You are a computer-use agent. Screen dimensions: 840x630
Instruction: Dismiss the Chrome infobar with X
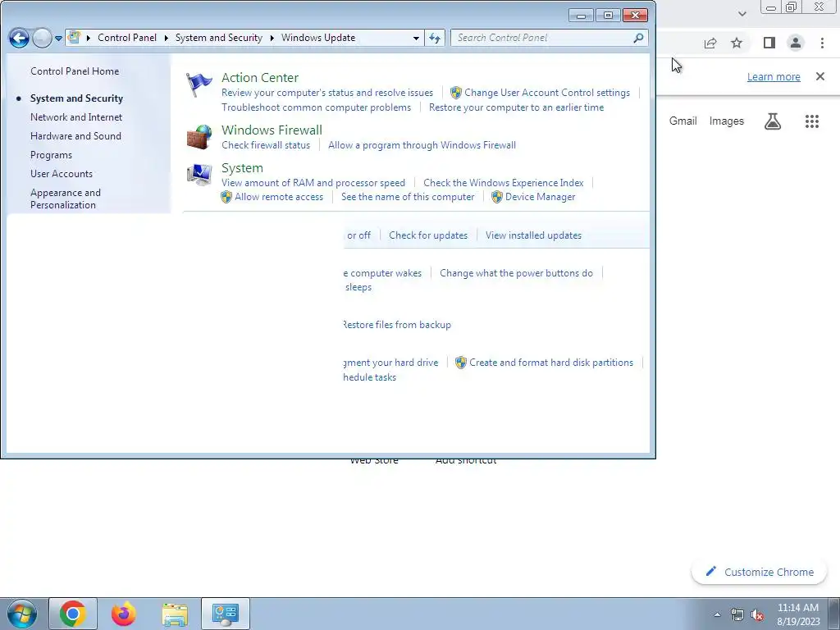pos(820,76)
